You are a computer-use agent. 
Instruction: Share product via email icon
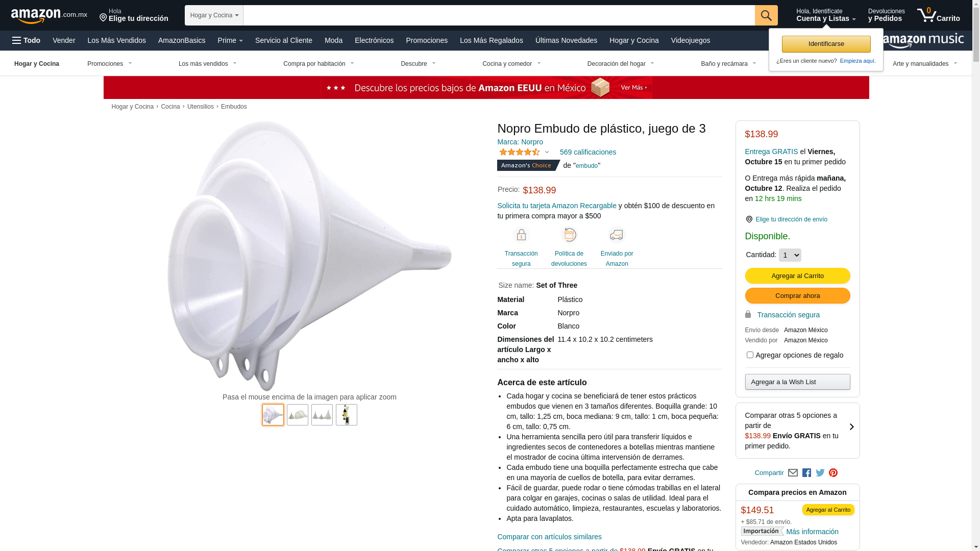pyautogui.click(x=793, y=473)
